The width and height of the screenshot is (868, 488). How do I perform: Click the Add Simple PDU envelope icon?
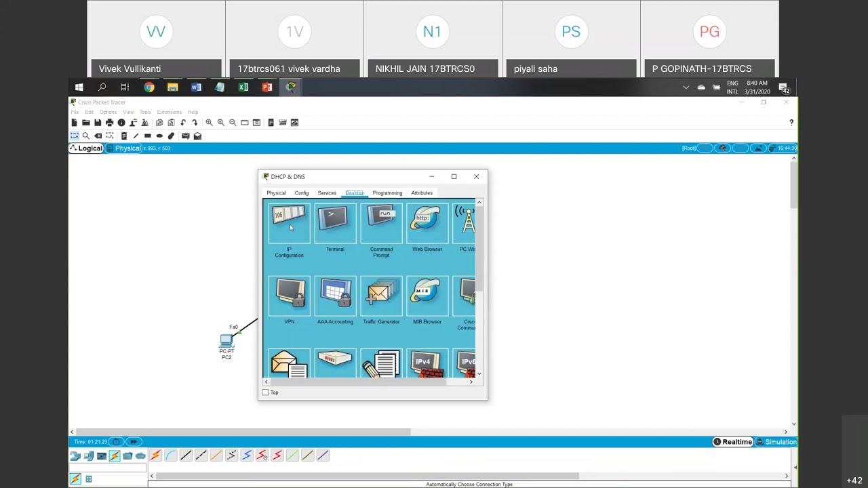[185, 136]
